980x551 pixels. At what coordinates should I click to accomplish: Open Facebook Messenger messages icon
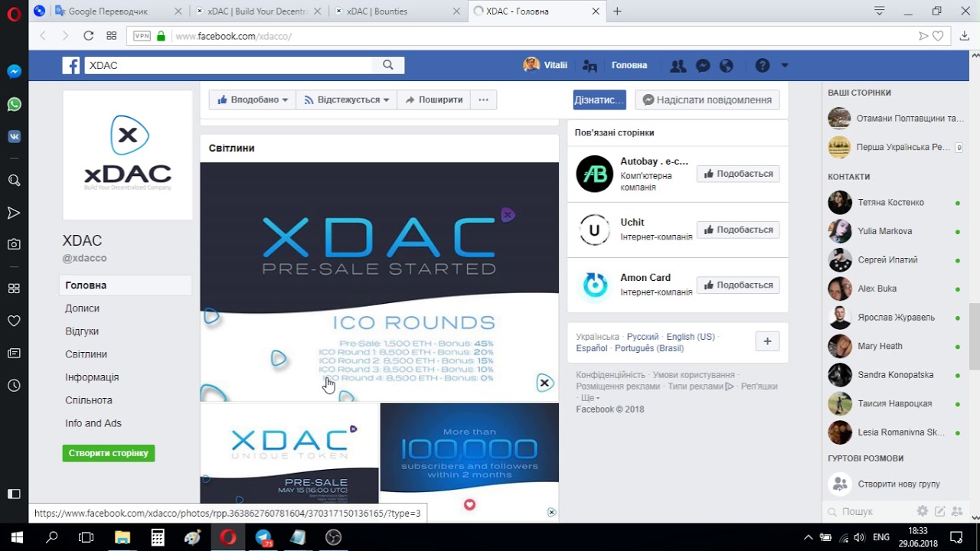(x=703, y=66)
